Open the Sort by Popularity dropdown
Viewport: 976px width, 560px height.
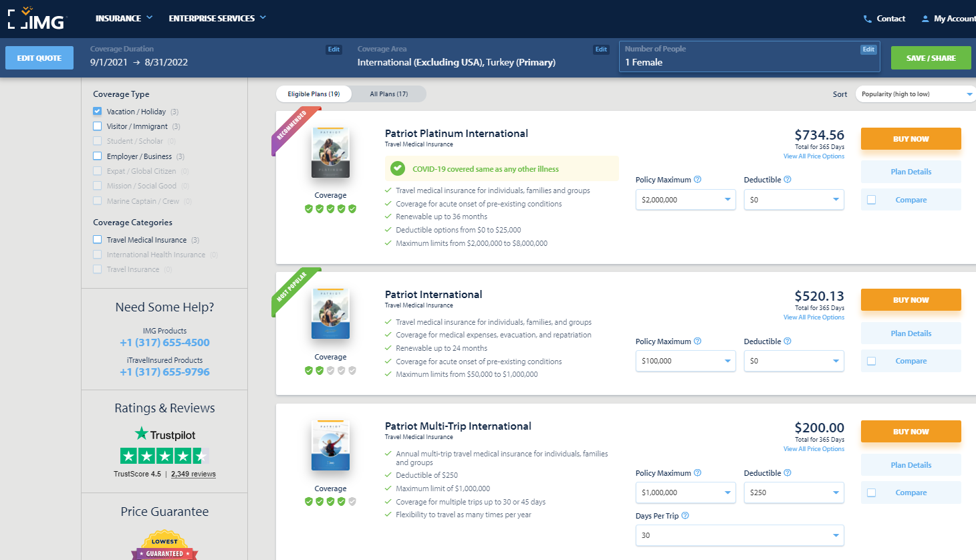915,94
